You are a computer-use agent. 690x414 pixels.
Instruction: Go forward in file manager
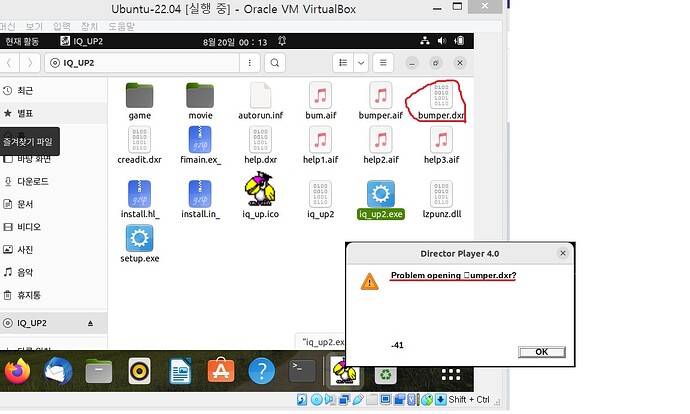pos(29,63)
